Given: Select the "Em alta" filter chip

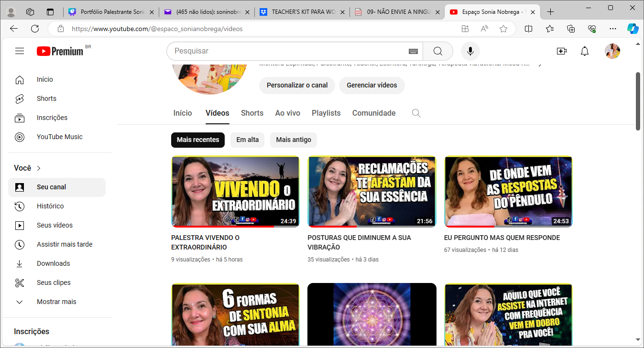Looking at the screenshot, I should click(247, 140).
